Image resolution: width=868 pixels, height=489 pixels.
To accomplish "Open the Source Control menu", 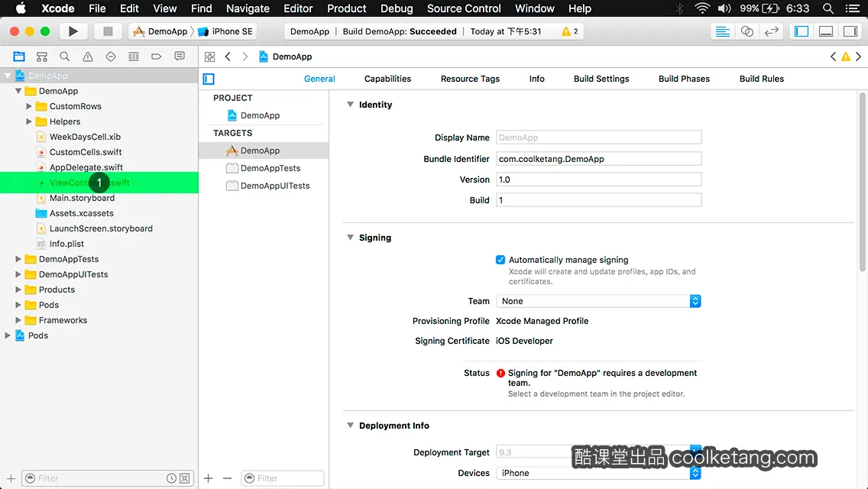I will point(464,8).
